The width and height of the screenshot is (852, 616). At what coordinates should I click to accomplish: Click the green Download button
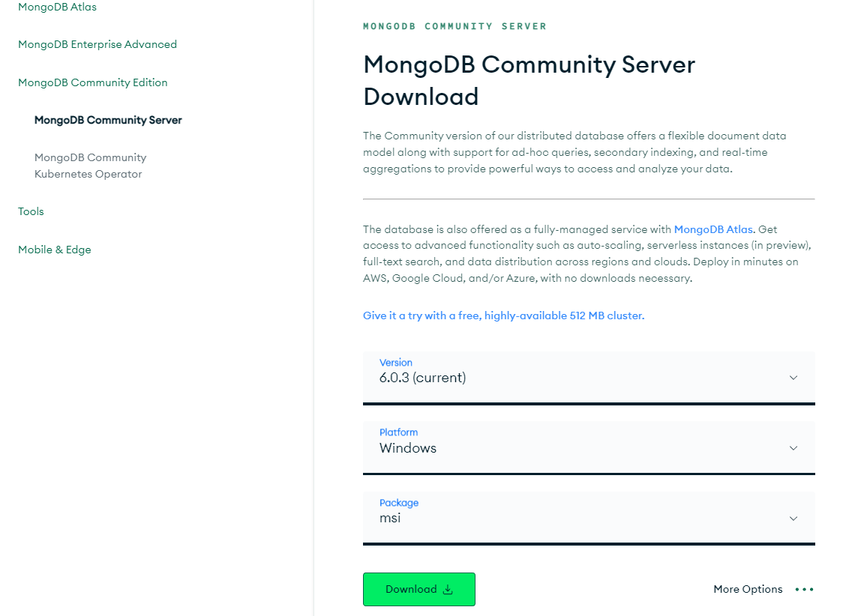pos(419,590)
